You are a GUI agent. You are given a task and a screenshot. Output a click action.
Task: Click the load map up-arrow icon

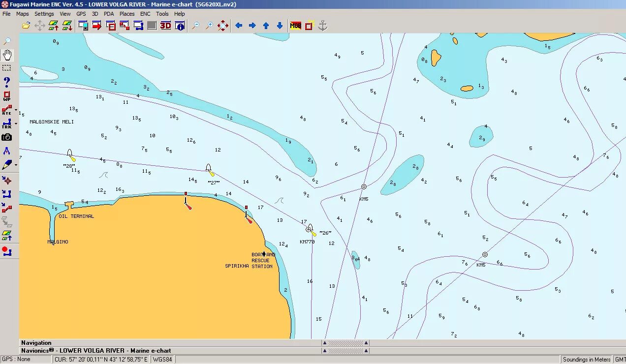[54, 26]
